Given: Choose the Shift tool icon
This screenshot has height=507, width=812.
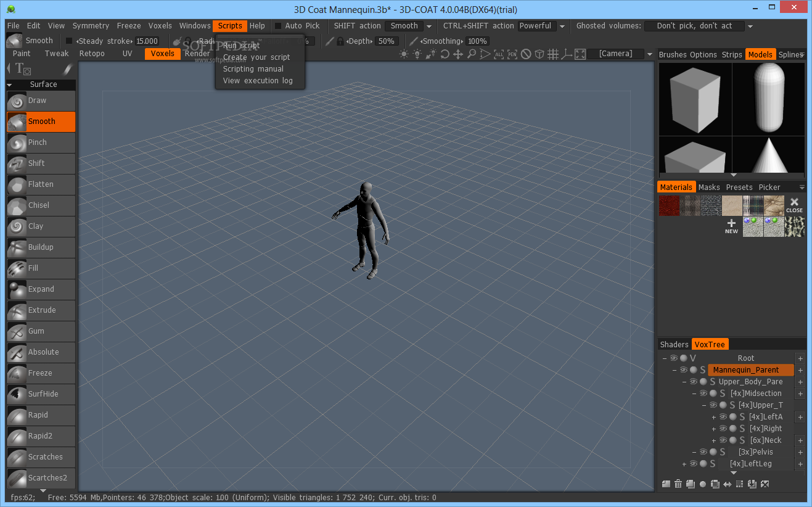Looking at the screenshot, I should click(x=17, y=163).
